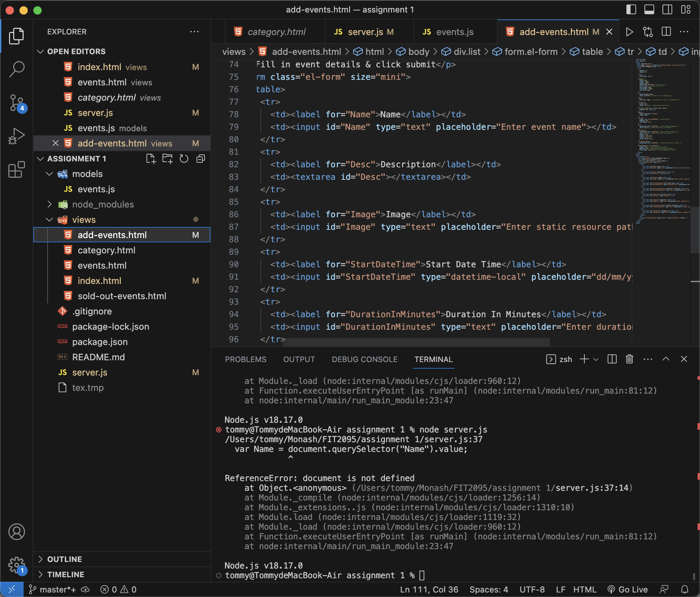
Task: Close add-events.html in Open Editors
Action: pyautogui.click(x=56, y=143)
